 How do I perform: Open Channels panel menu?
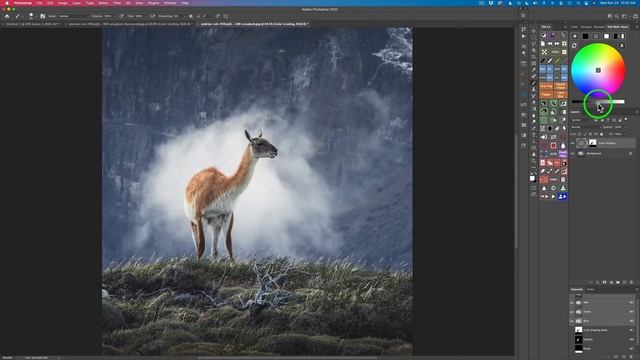tap(636, 289)
